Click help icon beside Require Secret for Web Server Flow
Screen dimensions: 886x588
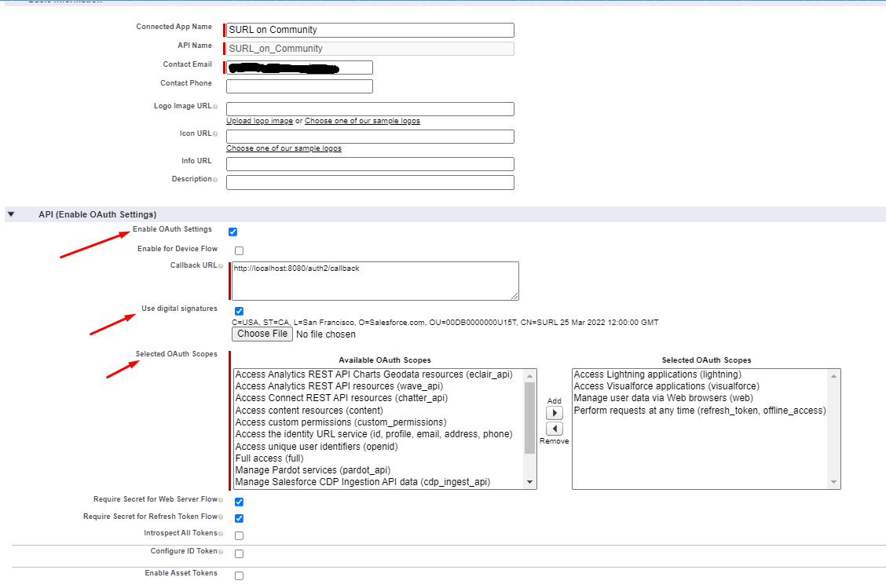(x=221, y=500)
